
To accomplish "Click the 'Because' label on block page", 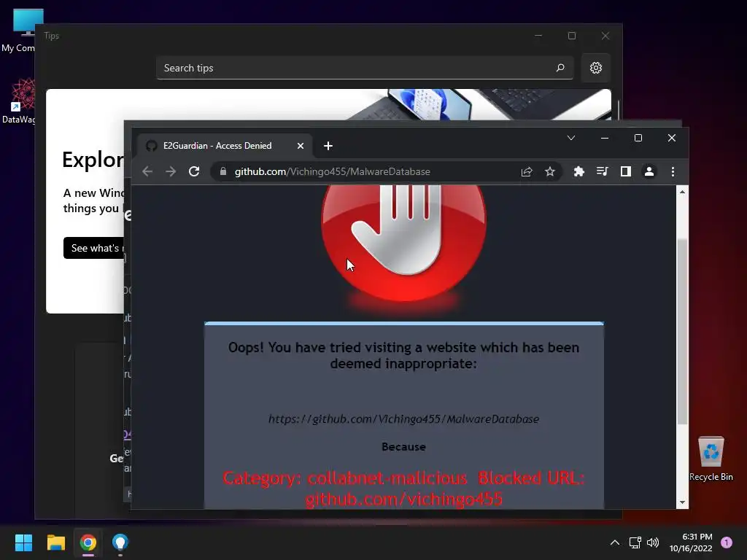I will 403,447.
